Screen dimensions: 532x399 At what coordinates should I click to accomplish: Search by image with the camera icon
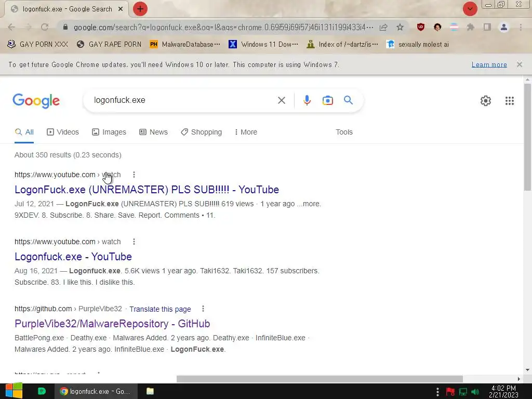tap(327, 100)
